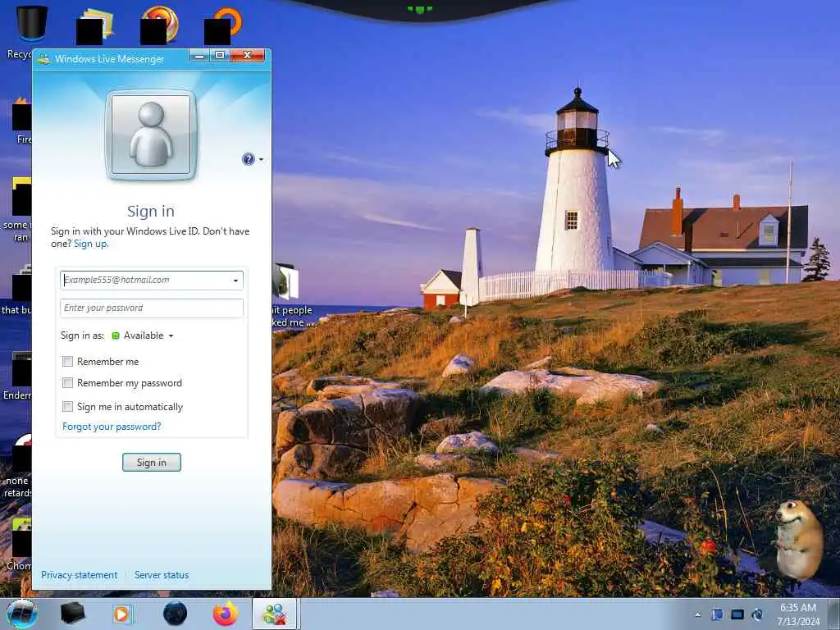Select the green Available status square
This screenshot has height=630, width=840.
click(x=115, y=336)
